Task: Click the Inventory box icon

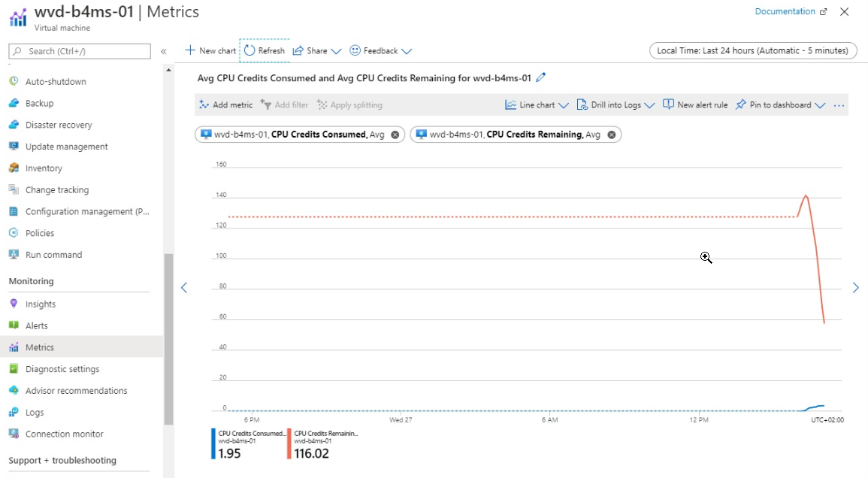Action: coord(14,168)
